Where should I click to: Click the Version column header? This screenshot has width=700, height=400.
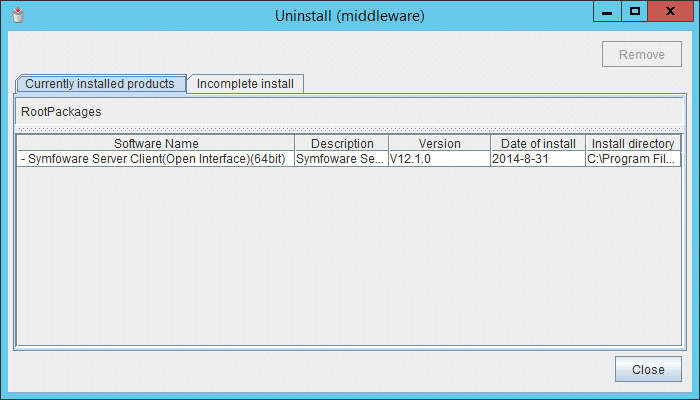439,143
